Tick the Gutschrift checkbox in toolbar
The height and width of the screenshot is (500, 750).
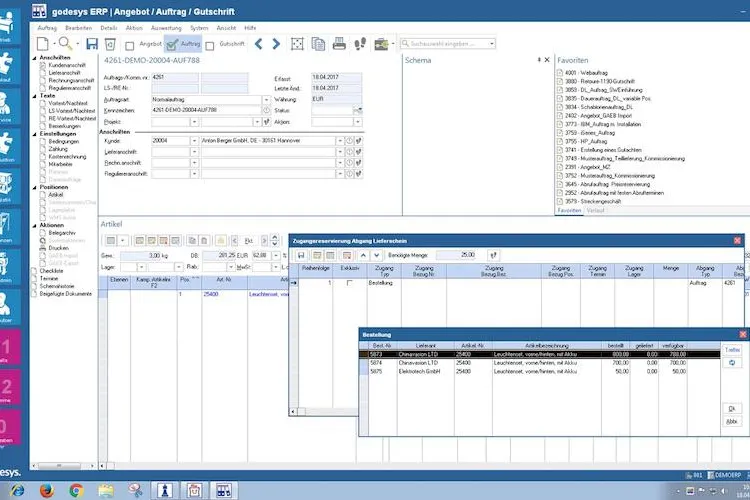pos(210,46)
